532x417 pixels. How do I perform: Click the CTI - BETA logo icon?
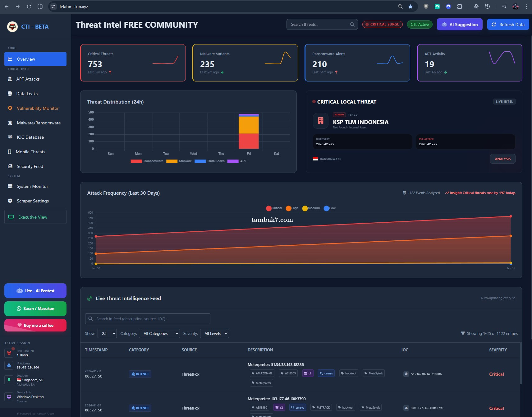click(12, 27)
